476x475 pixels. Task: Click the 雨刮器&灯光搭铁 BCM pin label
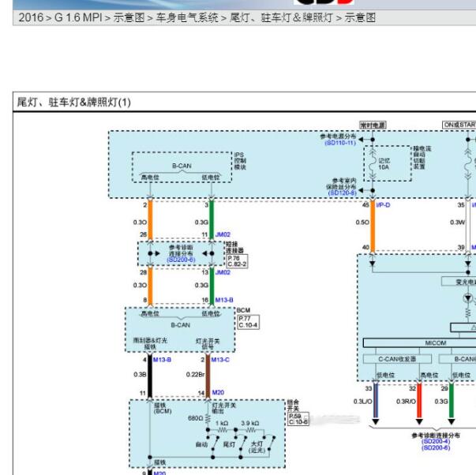150,343
